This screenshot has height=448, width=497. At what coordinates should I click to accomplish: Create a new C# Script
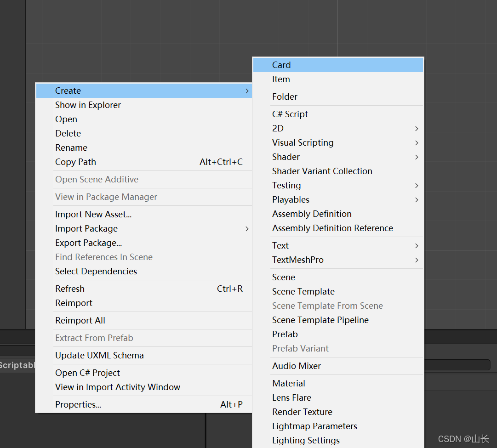pos(290,114)
